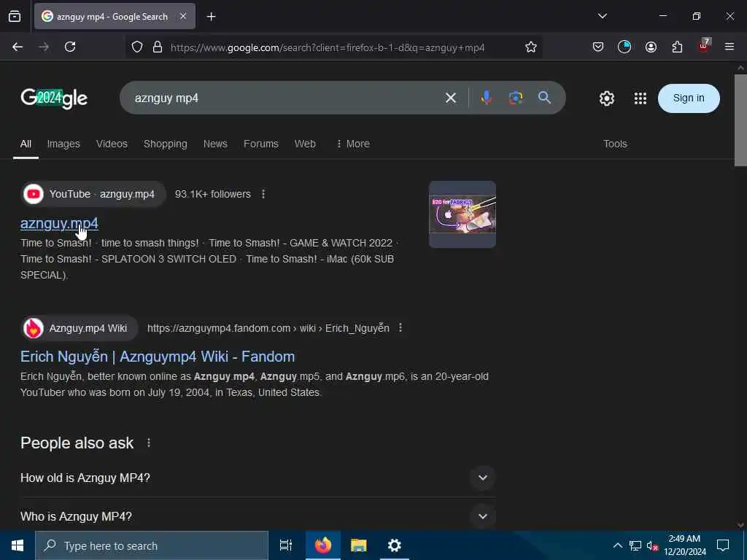Open File Explorer from taskbar

pos(359,545)
